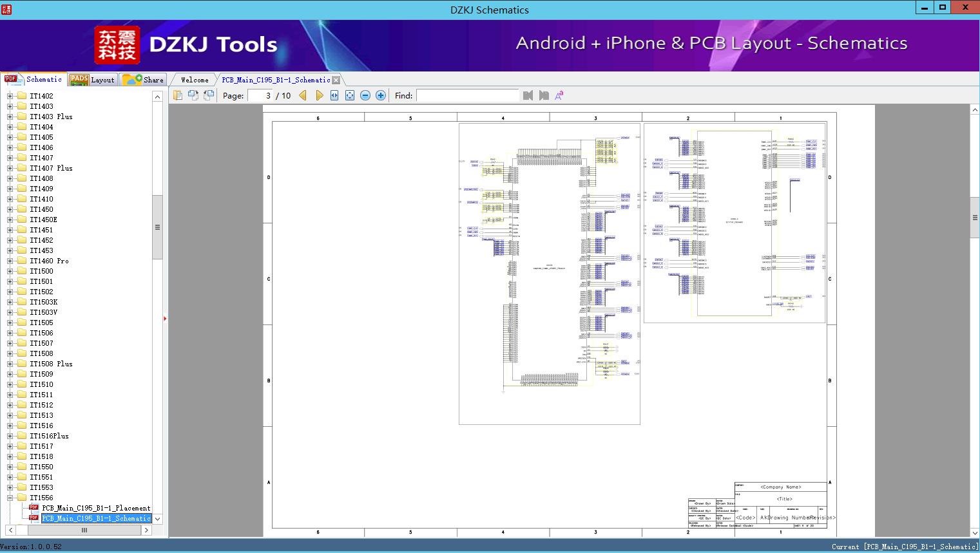Viewport: 980px width, 553px height.
Task: Click the Find search field
Action: coord(467,95)
